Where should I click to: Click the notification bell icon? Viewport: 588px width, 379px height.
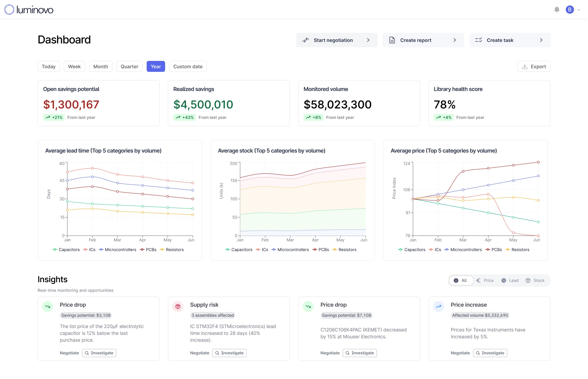pos(557,9)
